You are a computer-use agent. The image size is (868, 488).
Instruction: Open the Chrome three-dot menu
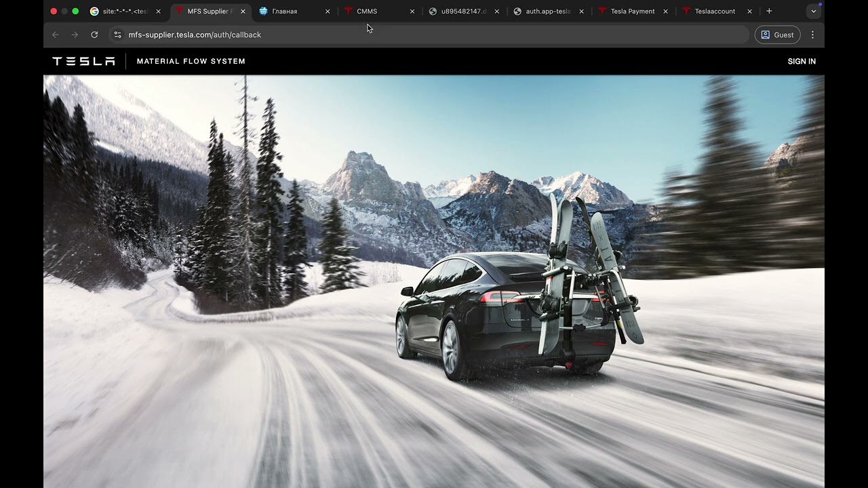812,35
